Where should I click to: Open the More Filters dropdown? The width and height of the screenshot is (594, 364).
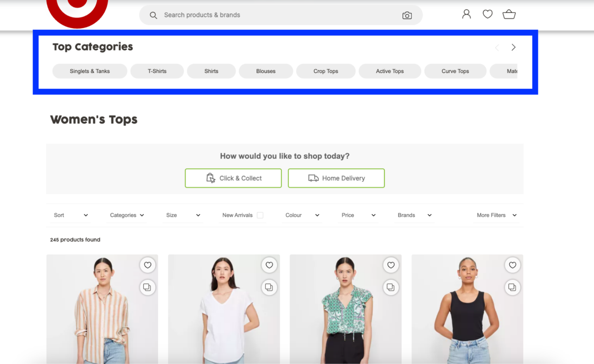pos(496,215)
